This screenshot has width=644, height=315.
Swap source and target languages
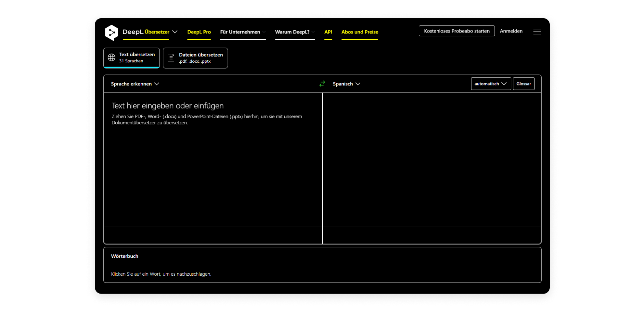pos(322,84)
